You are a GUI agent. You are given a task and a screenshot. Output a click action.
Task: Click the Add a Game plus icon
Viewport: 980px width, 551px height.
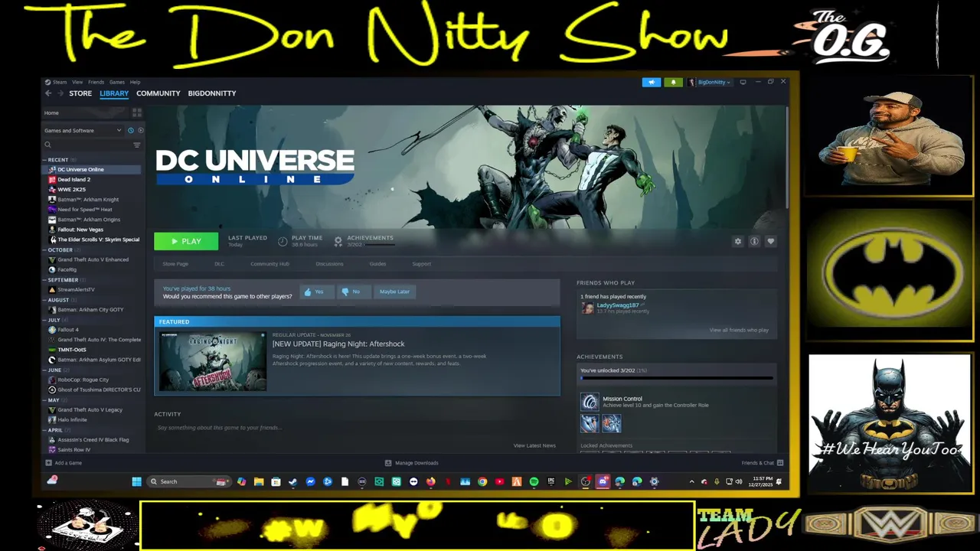pos(49,463)
